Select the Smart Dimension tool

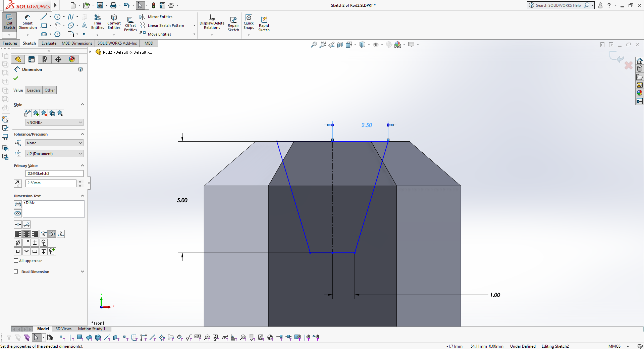coord(28,22)
